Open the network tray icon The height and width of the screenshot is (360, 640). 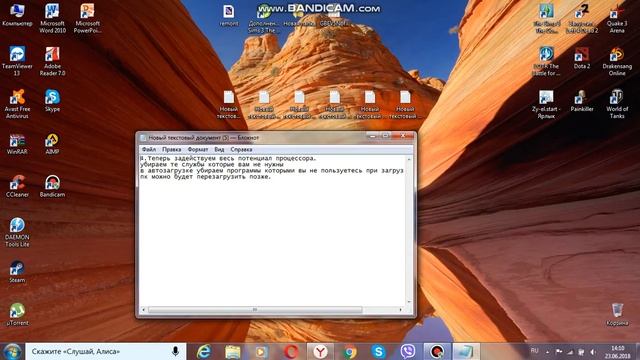(x=571, y=352)
